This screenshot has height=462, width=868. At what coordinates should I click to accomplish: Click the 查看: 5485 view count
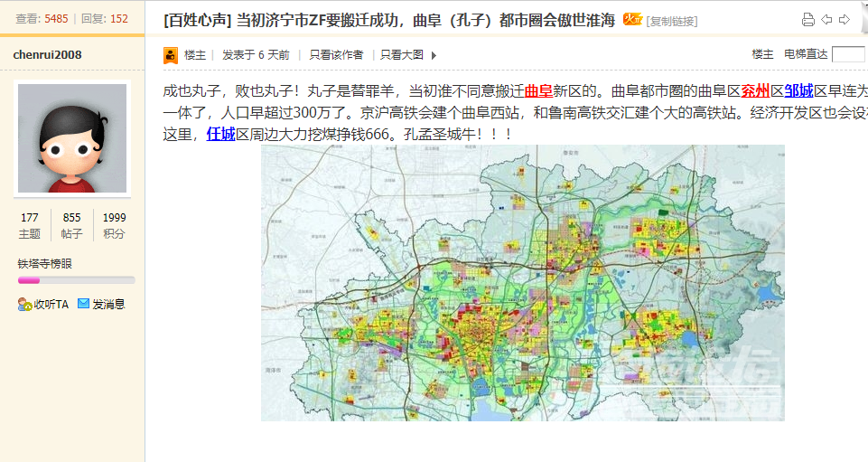point(42,19)
